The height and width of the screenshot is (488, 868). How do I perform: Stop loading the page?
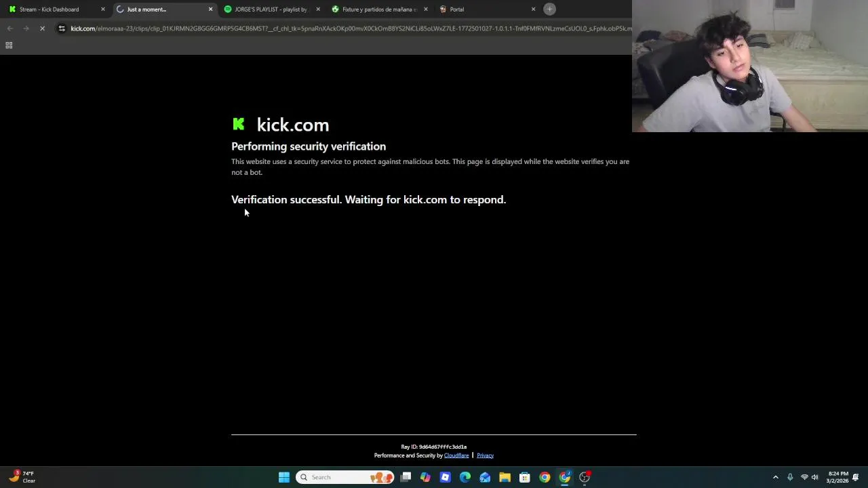pyautogui.click(x=42, y=28)
